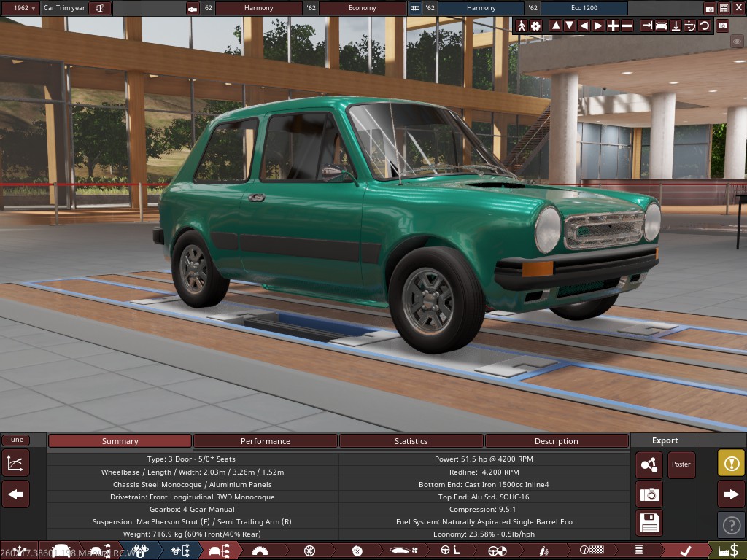Click the balance scales comparison icon

tap(99, 8)
